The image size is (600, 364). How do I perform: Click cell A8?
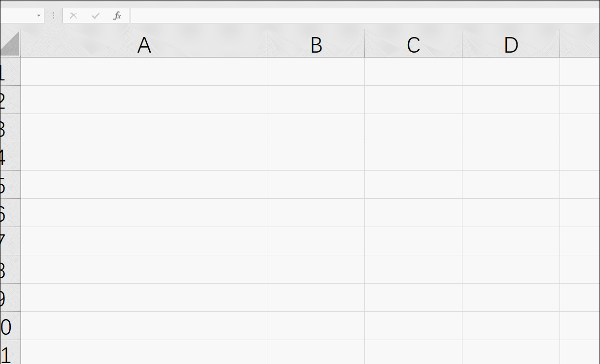point(144,269)
